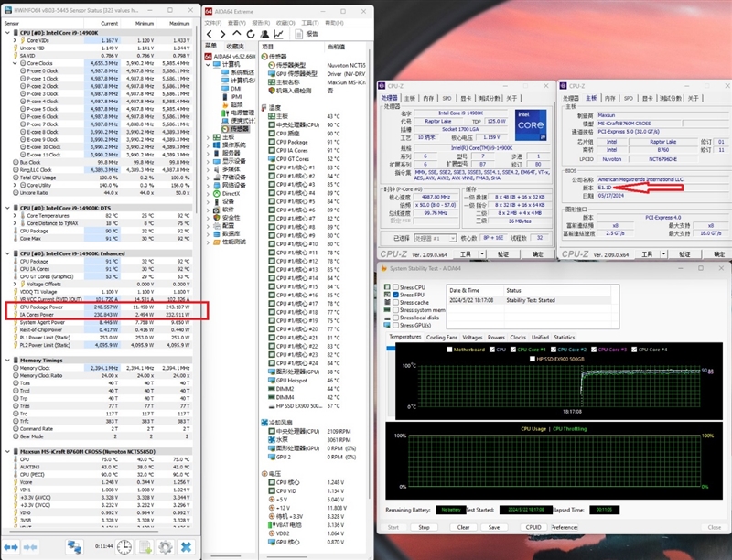Select system summary item in AIDA64 tree
Viewport: 732px width, 560px height.
click(x=238, y=72)
